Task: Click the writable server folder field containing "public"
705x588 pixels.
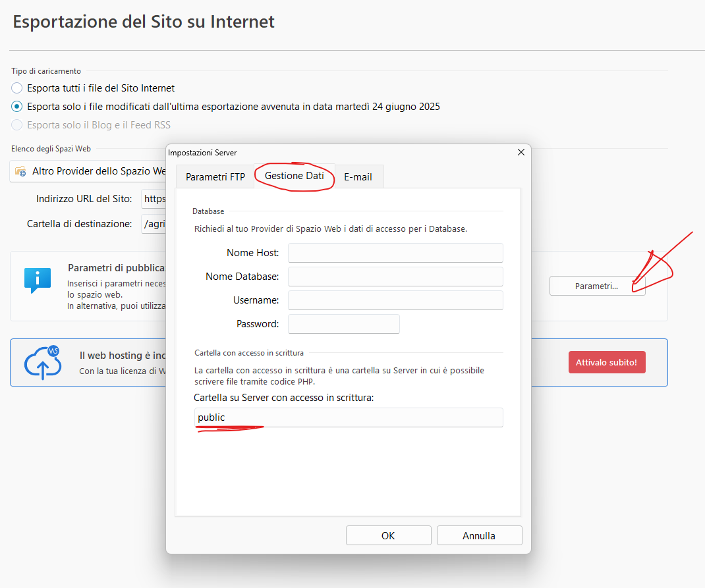Action: 349,417
